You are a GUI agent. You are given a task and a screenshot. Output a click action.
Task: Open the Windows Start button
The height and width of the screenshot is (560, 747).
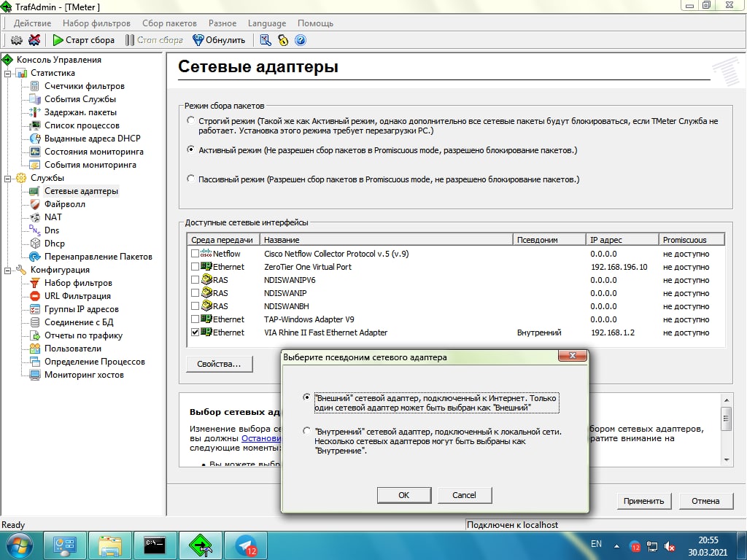(x=20, y=545)
